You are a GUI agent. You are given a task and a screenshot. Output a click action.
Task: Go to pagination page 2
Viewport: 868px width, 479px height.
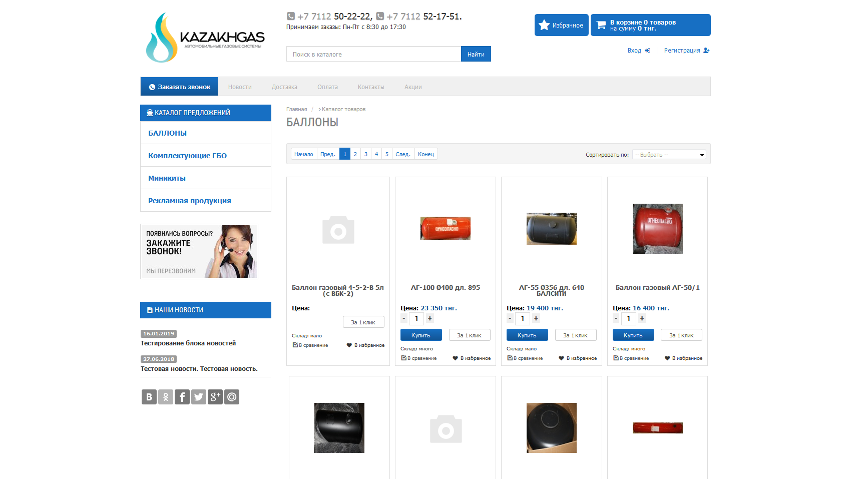[355, 154]
